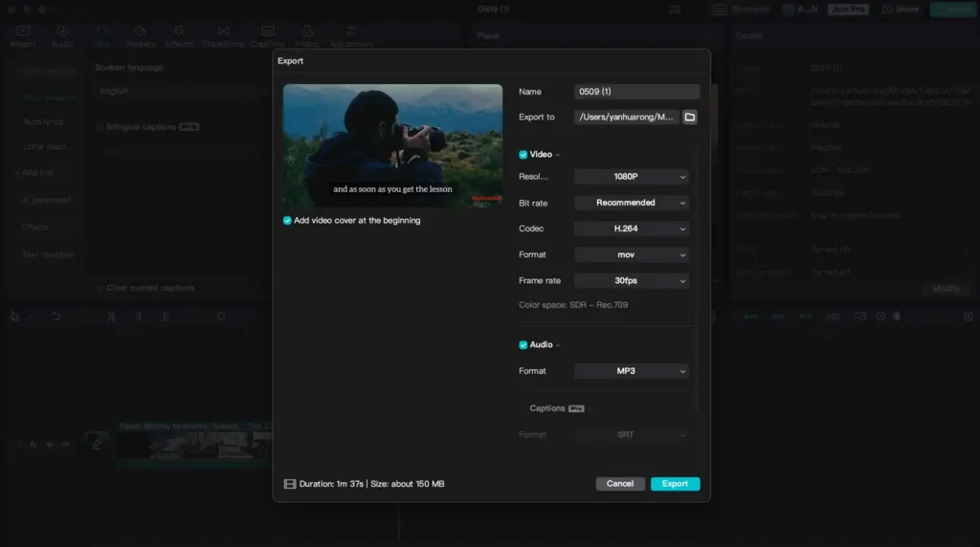
Task: Open the captions Format SRT dropdown
Action: 632,434
